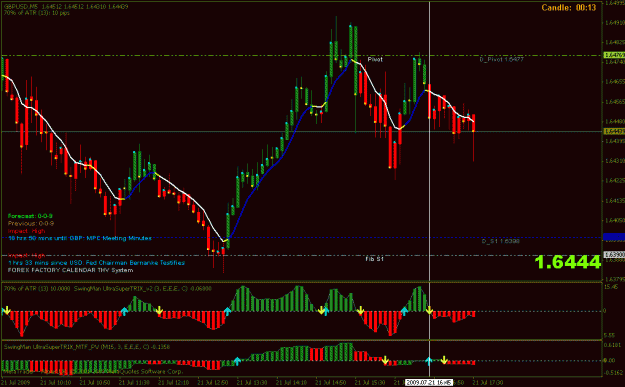Click the yellow down arrow on the crosshair in UltraSuperTRIX_v2 panel
Image resolution: width=625 pixels, height=387 pixels.
pos(430,310)
